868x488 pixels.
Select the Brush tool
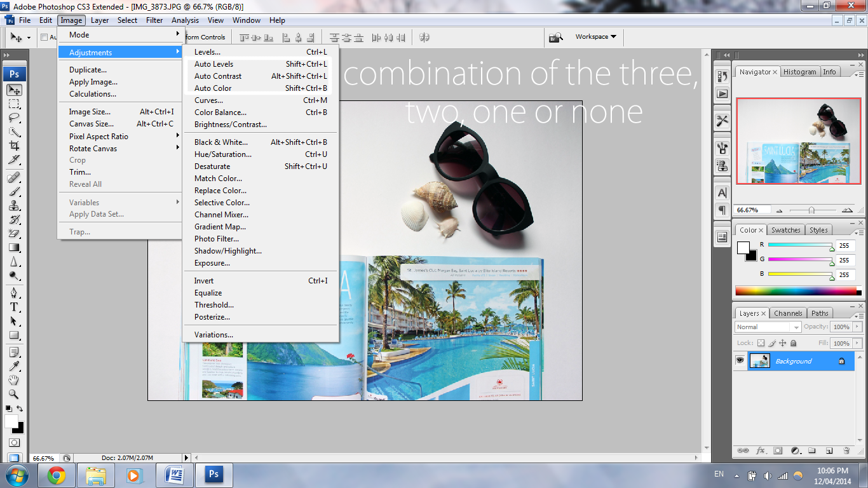click(x=14, y=192)
